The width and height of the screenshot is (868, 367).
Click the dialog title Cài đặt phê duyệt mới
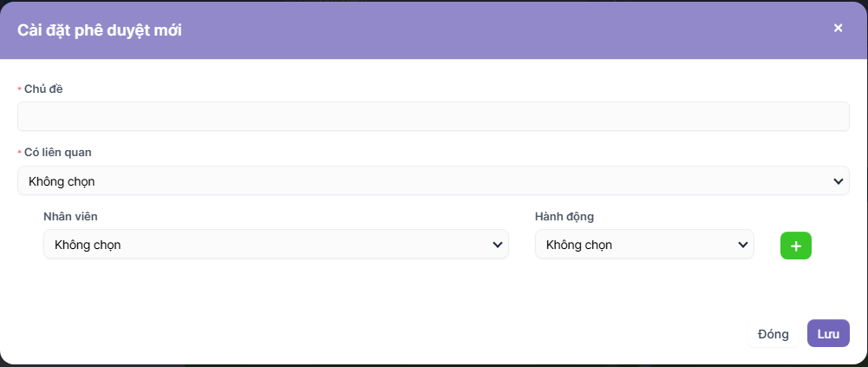[x=100, y=30]
